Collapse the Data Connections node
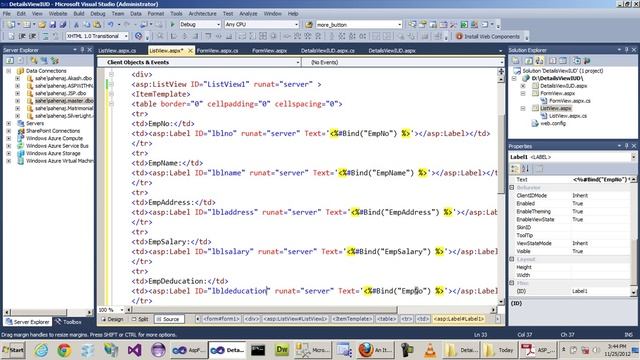 pos(9,71)
